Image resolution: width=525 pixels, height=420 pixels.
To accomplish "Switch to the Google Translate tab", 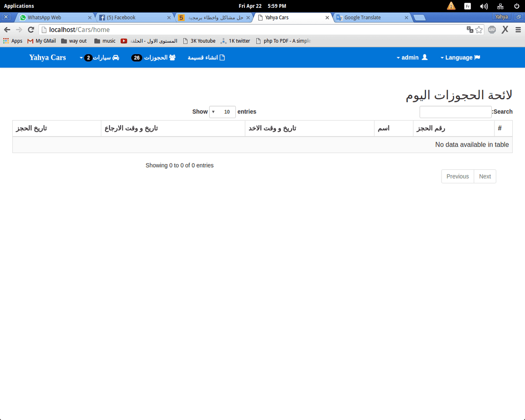I will [372, 17].
